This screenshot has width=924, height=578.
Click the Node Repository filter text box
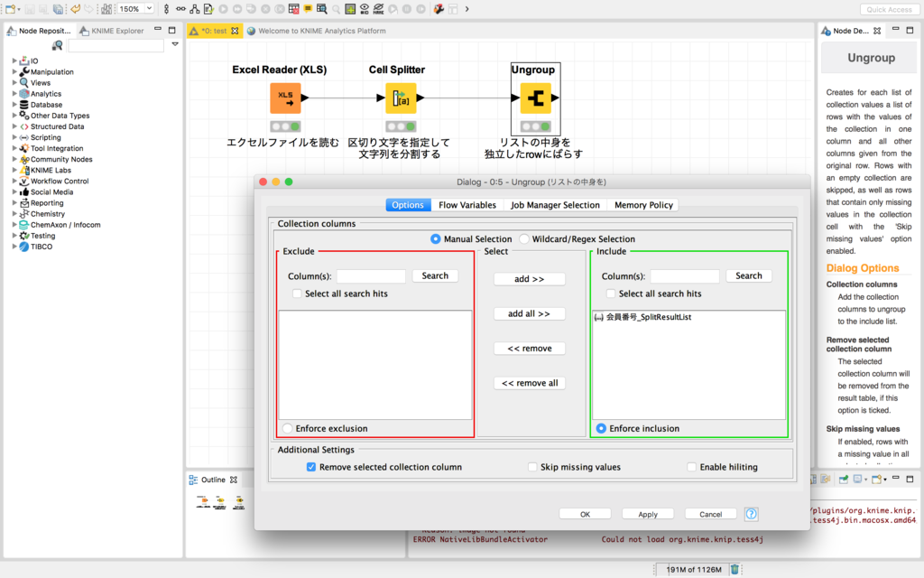click(x=115, y=45)
